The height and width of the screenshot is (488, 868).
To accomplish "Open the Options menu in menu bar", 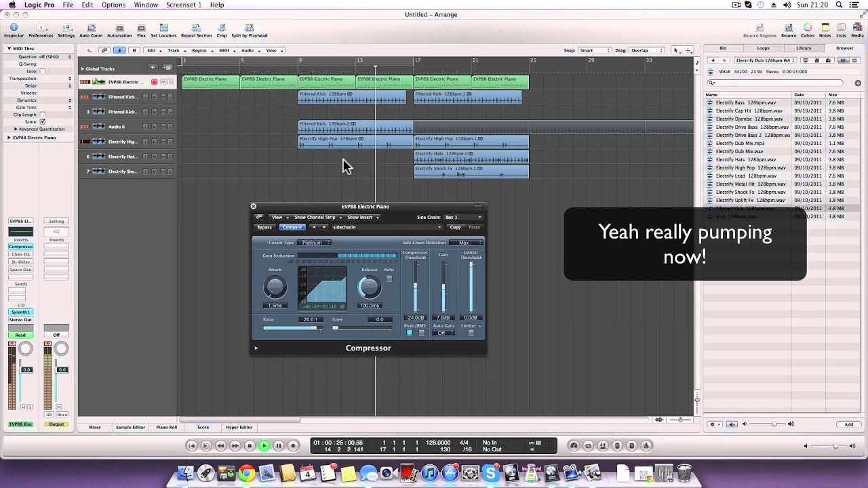I will 113,5.
